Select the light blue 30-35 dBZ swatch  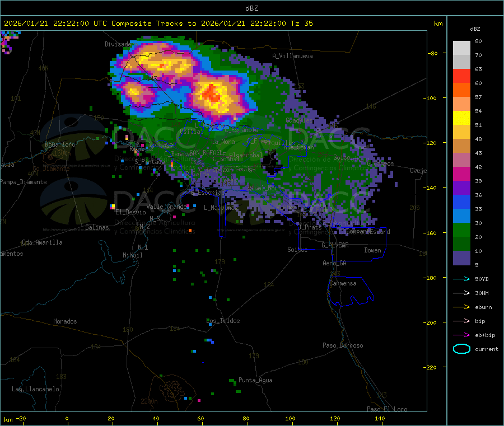[x=461, y=216]
